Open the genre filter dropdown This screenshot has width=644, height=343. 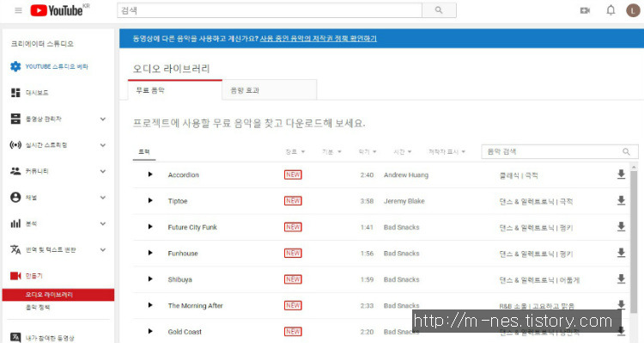[x=295, y=152]
